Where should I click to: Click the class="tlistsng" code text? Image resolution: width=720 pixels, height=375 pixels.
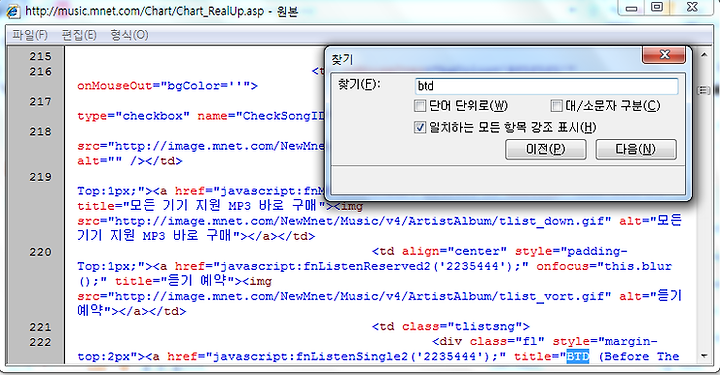coord(461,326)
